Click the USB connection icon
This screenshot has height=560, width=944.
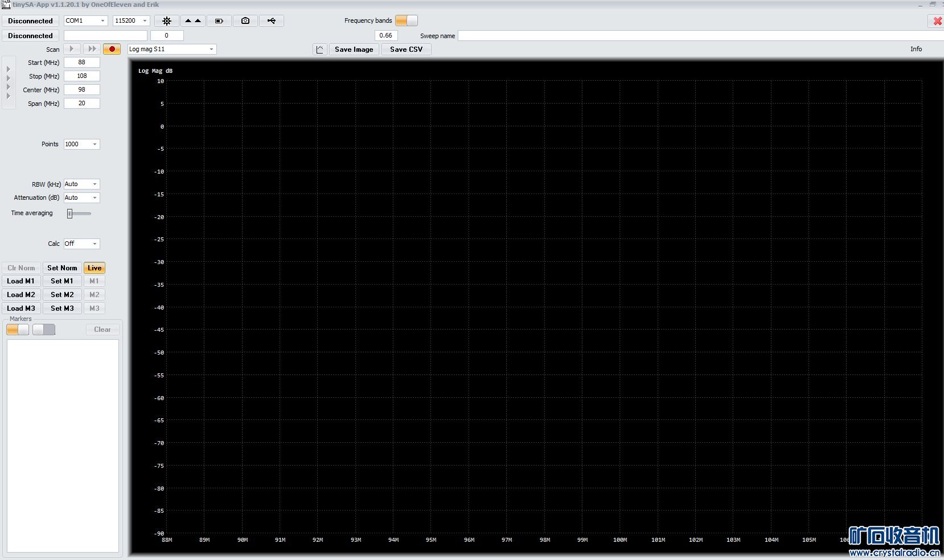(272, 21)
